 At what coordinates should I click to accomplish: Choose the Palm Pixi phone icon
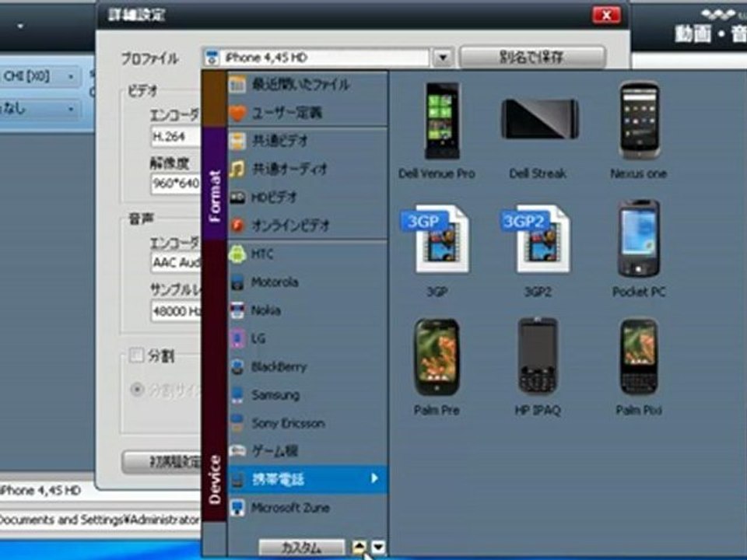point(639,356)
